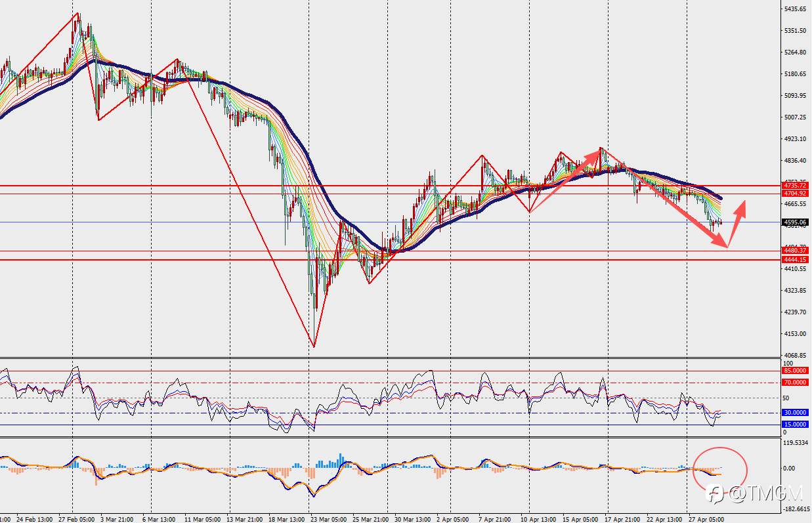Click the 4480.37 red price label

(x=795, y=251)
